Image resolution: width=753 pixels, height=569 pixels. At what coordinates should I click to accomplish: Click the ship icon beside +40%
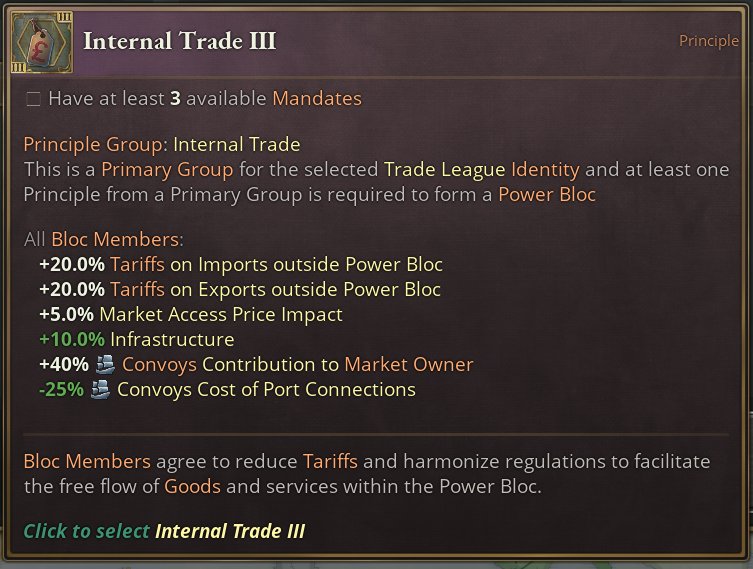(x=105, y=365)
